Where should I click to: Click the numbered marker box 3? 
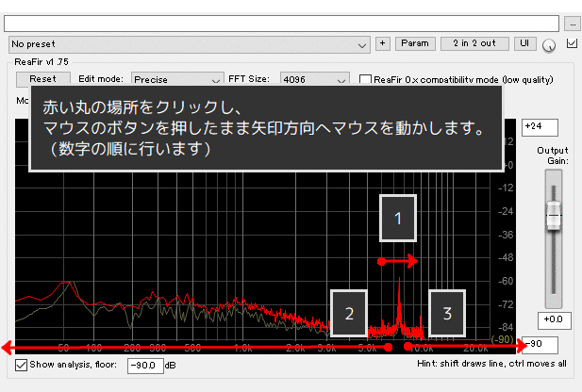pos(447,313)
